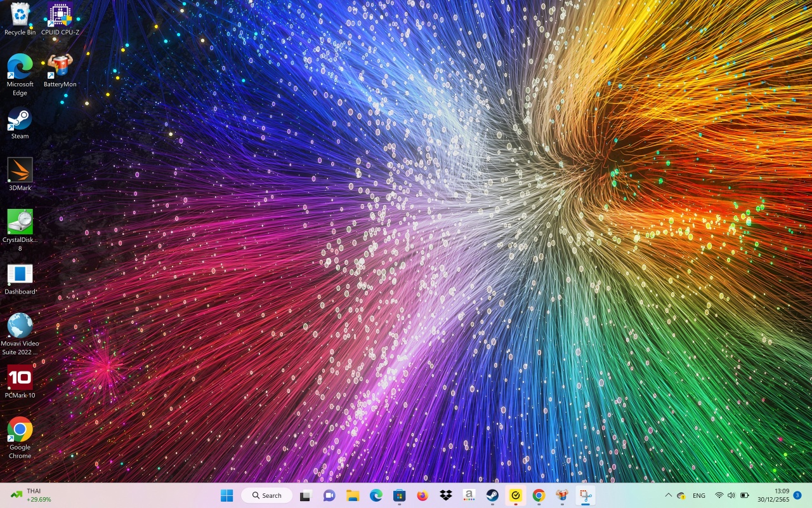
Task: Open Task View on the taskbar
Action: [x=305, y=495]
